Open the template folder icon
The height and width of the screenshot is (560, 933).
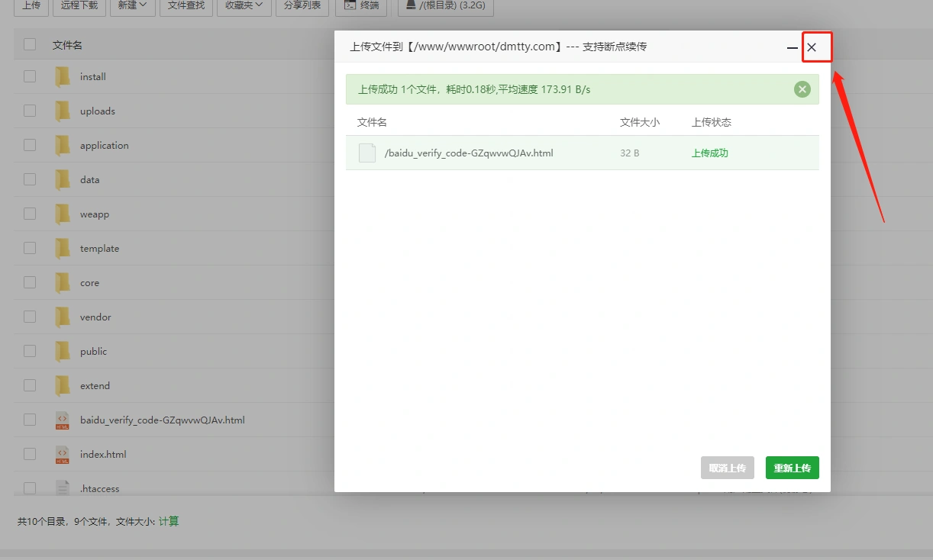point(63,249)
